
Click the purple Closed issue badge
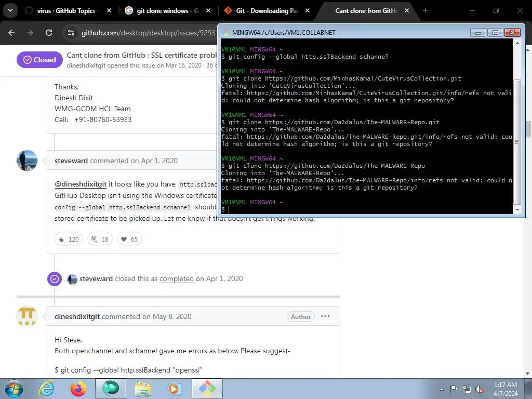pos(39,60)
